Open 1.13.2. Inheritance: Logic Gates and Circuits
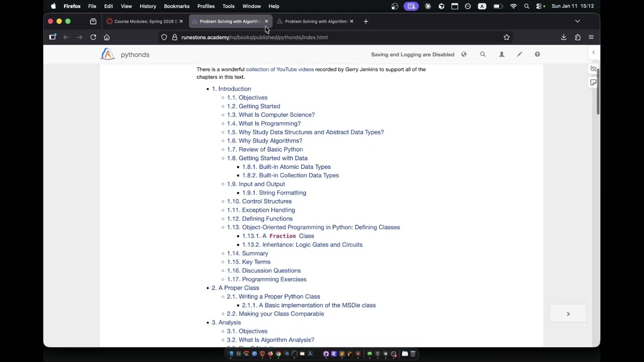Image resolution: width=644 pixels, height=362 pixels. click(x=302, y=245)
